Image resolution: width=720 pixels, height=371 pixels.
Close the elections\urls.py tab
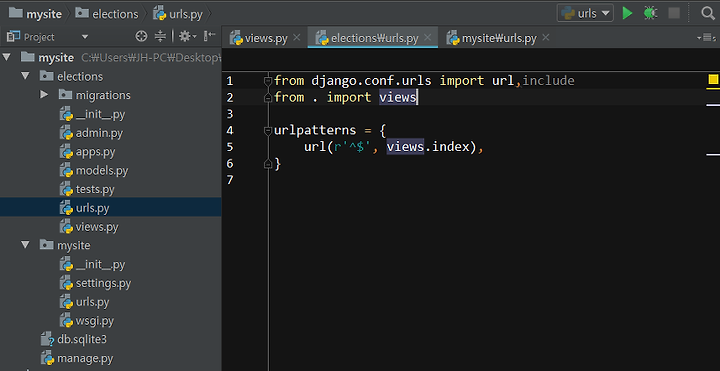(x=428, y=38)
